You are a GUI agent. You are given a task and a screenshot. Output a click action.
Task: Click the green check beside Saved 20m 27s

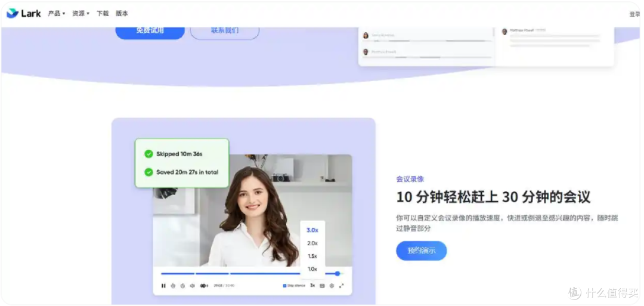pos(148,172)
